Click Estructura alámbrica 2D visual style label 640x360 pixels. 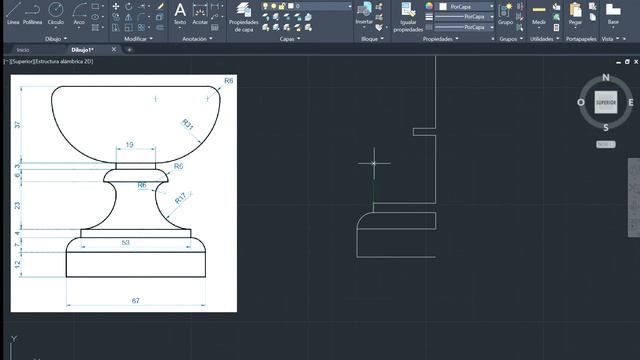click(x=64, y=62)
